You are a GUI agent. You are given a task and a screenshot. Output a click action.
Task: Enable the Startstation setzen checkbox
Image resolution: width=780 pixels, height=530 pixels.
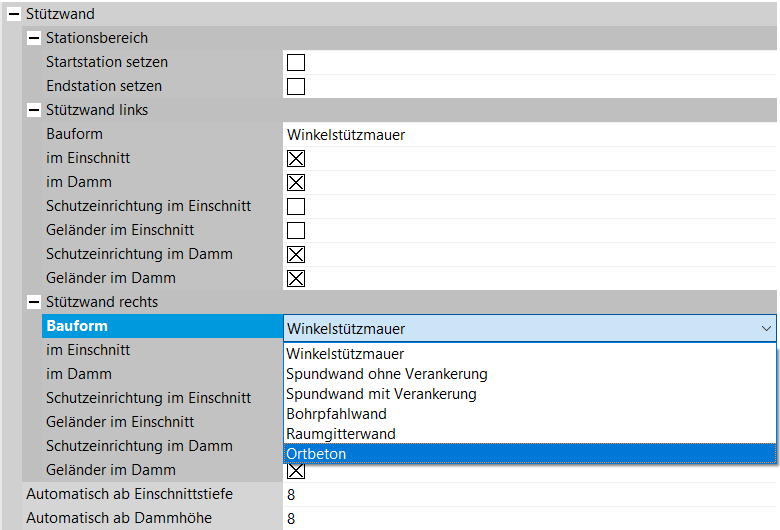296,62
